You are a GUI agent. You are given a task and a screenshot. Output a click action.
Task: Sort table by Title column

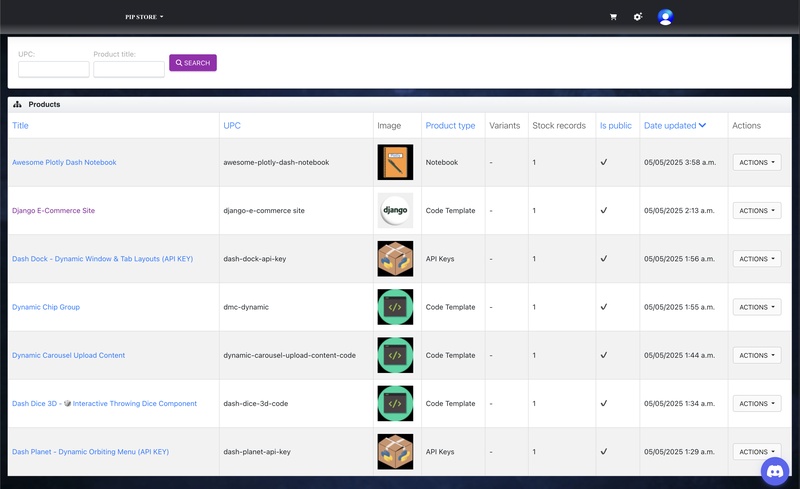20,126
